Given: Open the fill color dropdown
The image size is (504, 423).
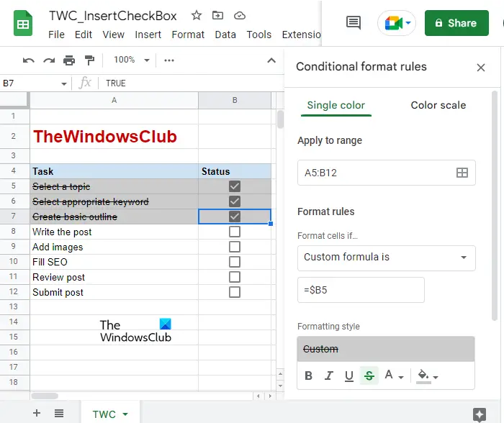Looking at the screenshot, I should pyautogui.click(x=436, y=377).
